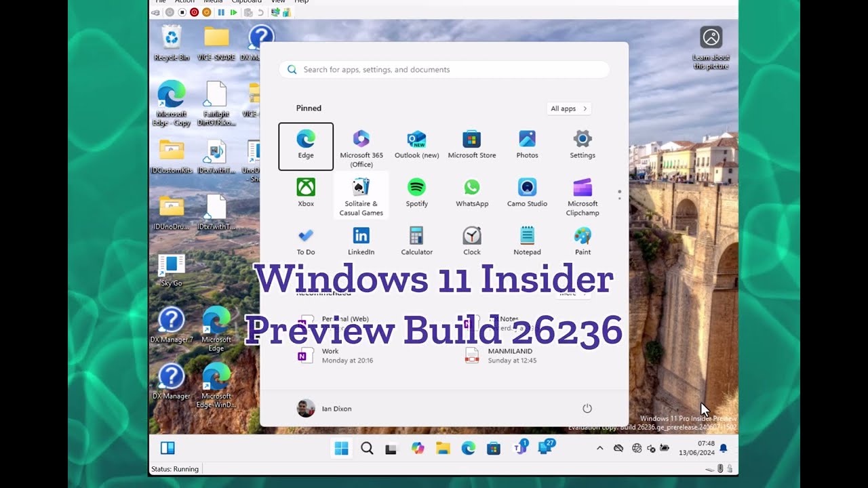This screenshot has height=488, width=868.
Task: Launch Notepad from pinned apps
Action: pos(527,241)
